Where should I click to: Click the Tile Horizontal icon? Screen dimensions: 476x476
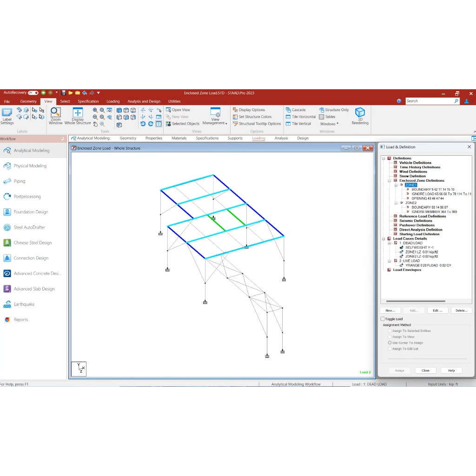pos(301,117)
